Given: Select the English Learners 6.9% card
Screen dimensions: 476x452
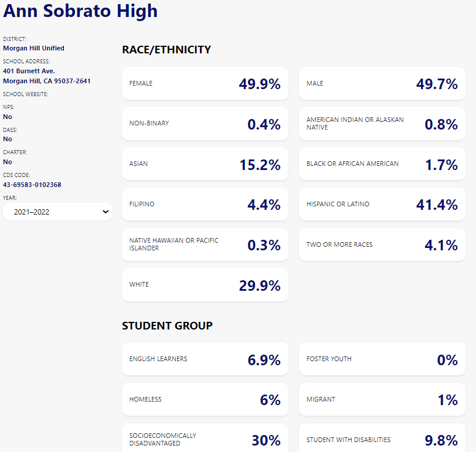Looking at the screenshot, I should (205, 359).
